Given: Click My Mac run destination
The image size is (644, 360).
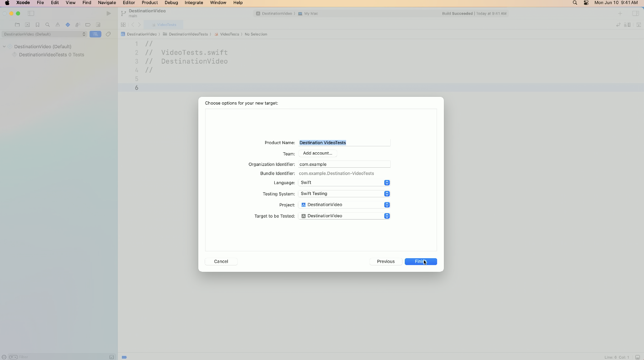Looking at the screenshot, I should coord(308,14).
